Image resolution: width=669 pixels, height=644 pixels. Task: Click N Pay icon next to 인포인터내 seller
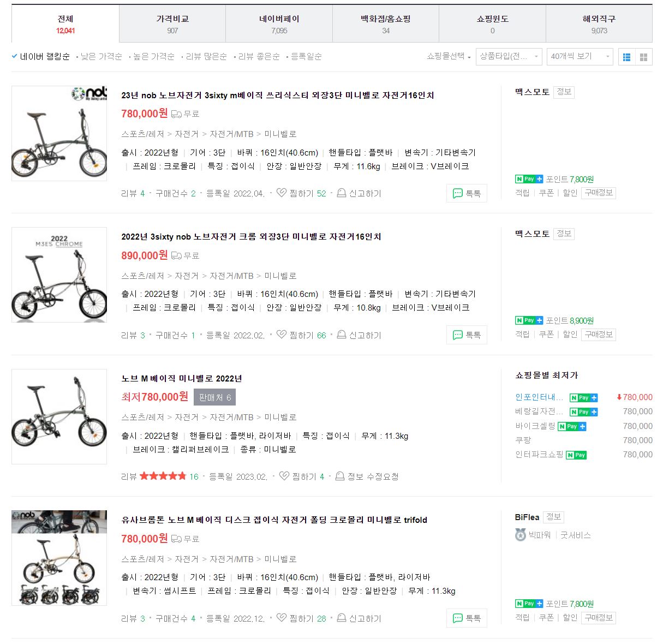583,398
